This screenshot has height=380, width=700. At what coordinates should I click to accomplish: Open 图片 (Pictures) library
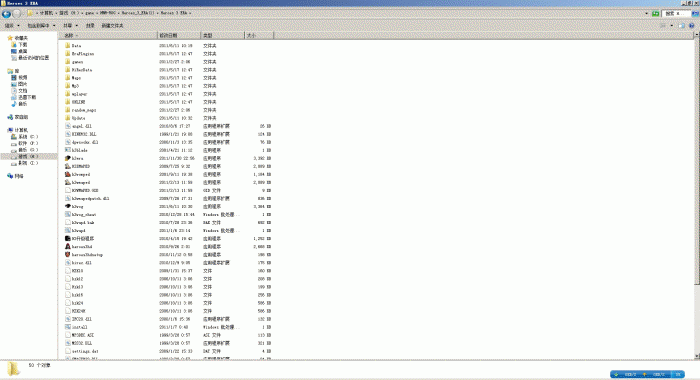(22, 84)
